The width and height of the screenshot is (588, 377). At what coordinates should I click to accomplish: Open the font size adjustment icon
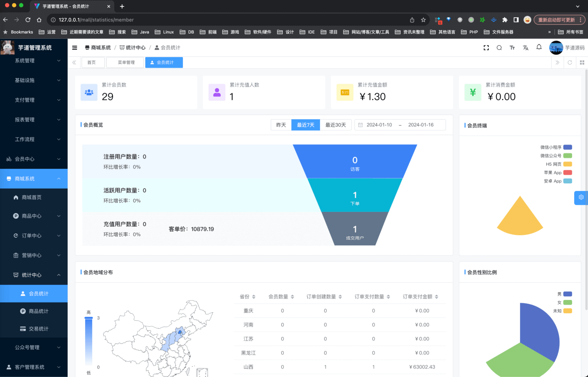point(512,48)
